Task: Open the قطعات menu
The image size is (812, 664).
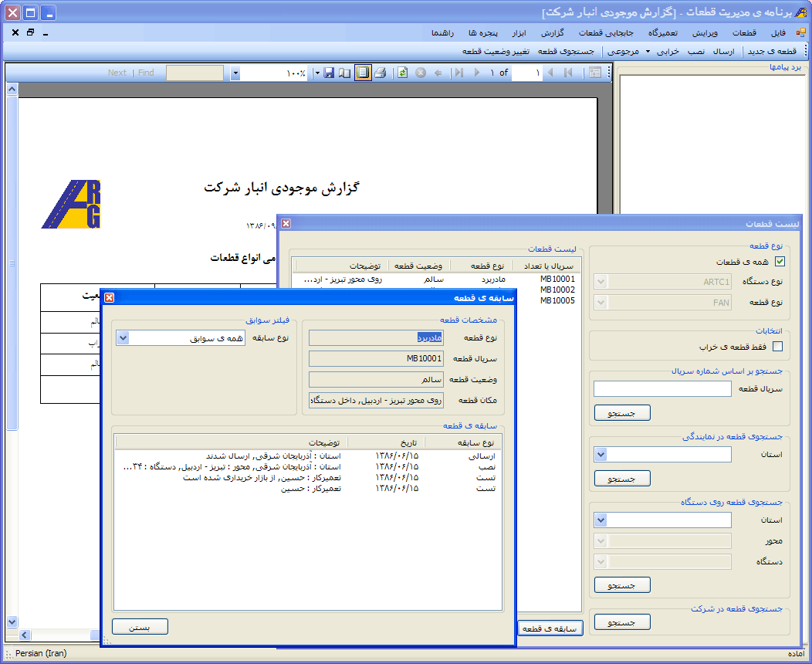Action: click(x=744, y=32)
